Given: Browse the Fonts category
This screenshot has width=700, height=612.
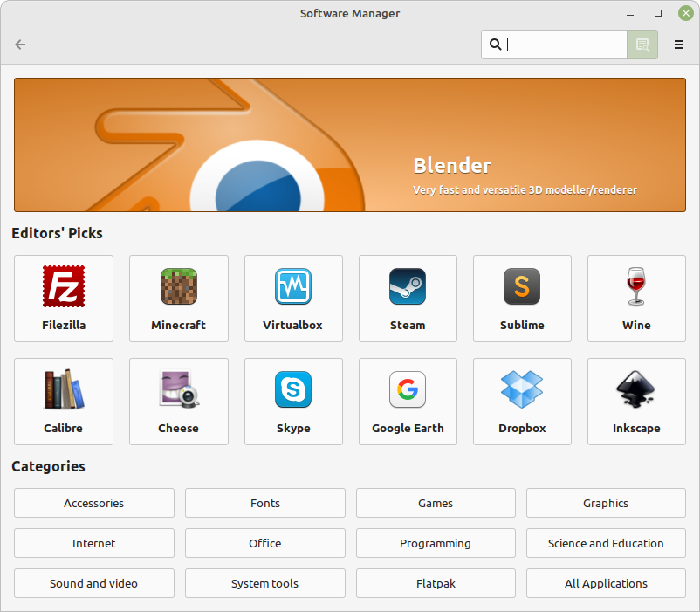Looking at the screenshot, I should pos(265,503).
